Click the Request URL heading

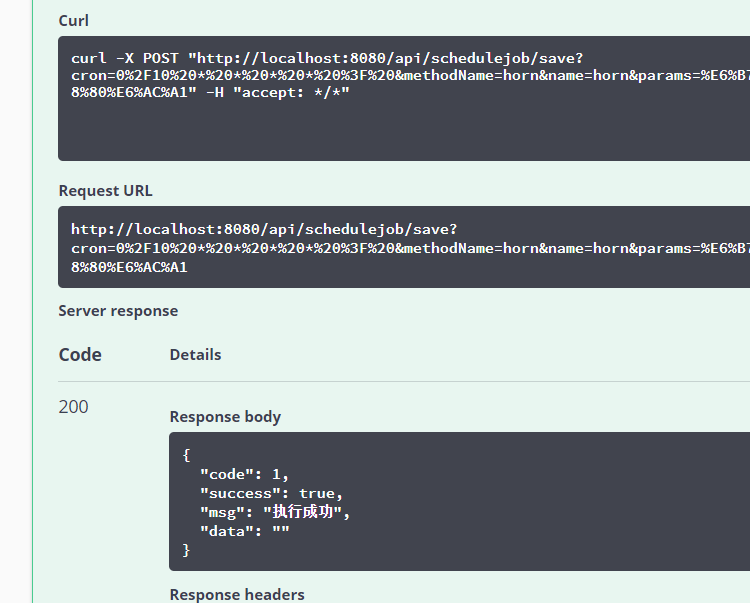(105, 191)
